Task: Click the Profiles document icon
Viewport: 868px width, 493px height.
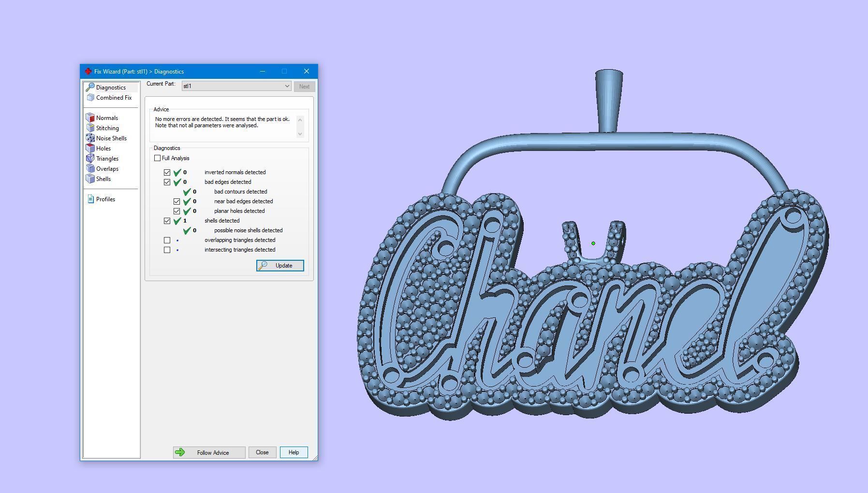Action: pos(90,199)
